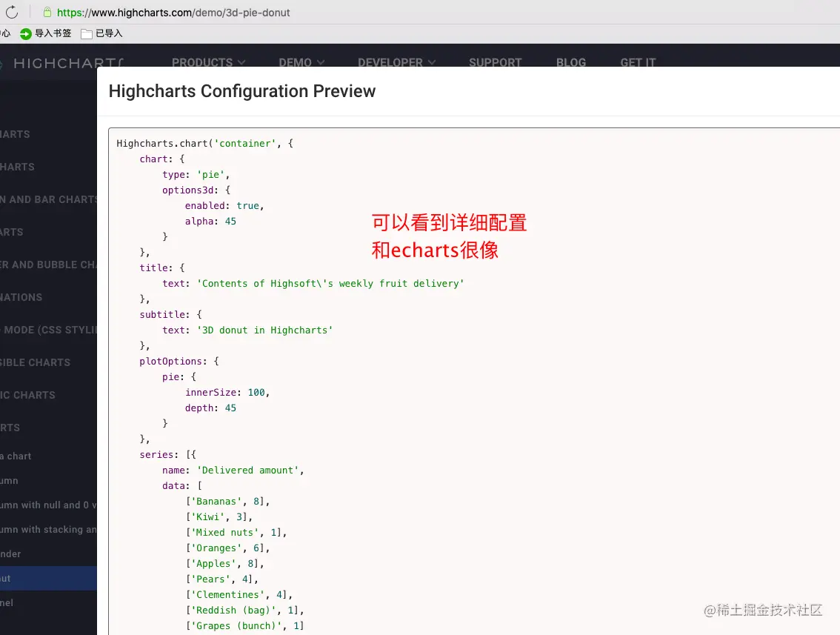Click the ['Kiwi', 3] data row

219,516
